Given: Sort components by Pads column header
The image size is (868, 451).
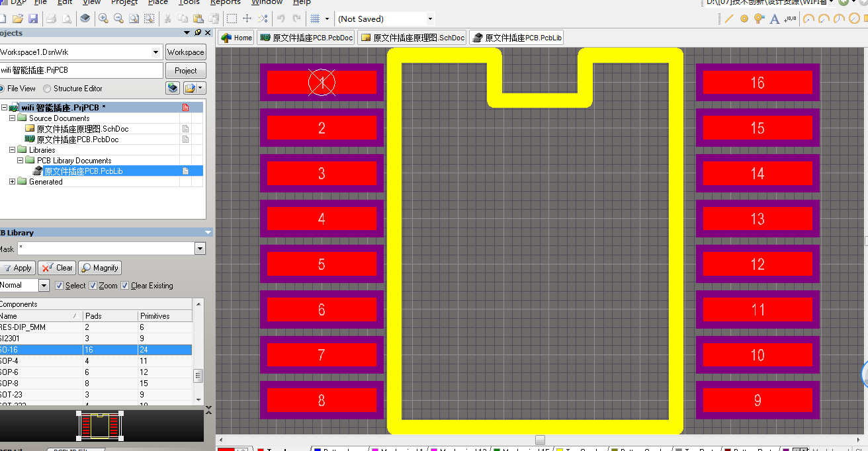Looking at the screenshot, I should coord(110,316).
